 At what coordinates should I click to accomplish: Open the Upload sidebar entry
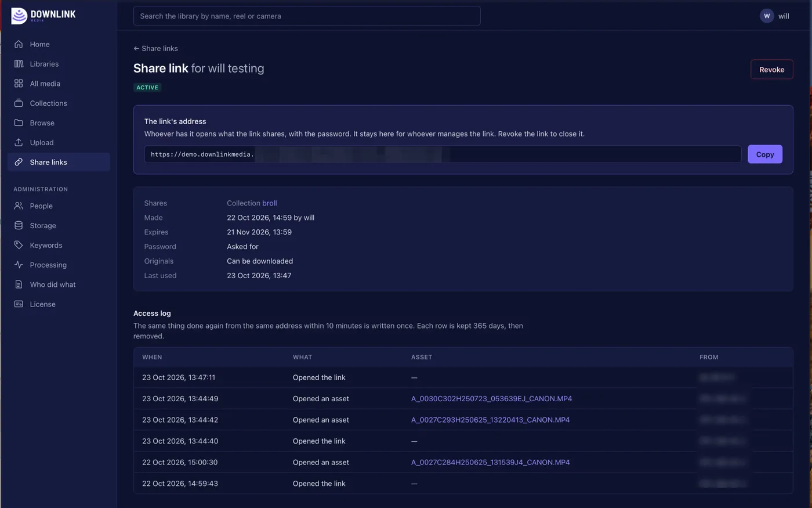click(59, 143)
